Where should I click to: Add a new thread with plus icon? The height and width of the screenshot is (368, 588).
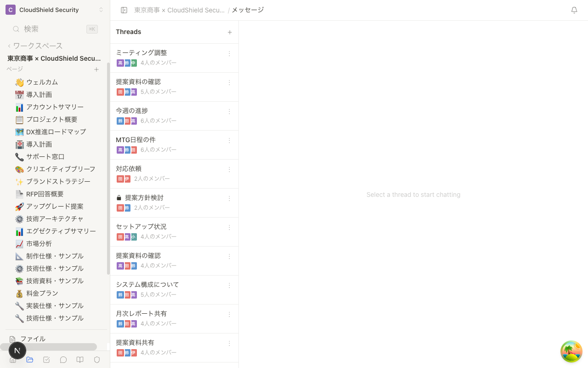click(230, 32)
